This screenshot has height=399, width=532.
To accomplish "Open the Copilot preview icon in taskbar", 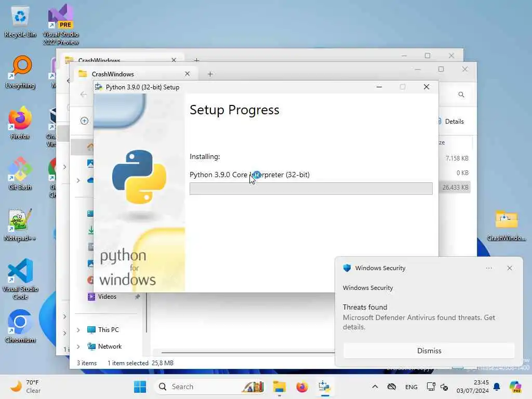I will [x=516, y=387].
